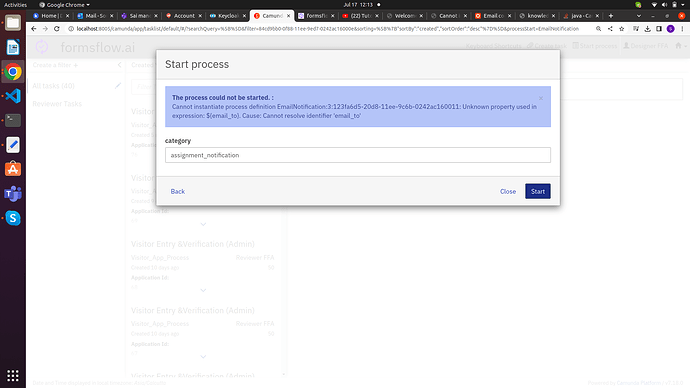Open Visual Studio Code from the dock
The width and height of the screenshot is (690, 388).
[13, 96]
